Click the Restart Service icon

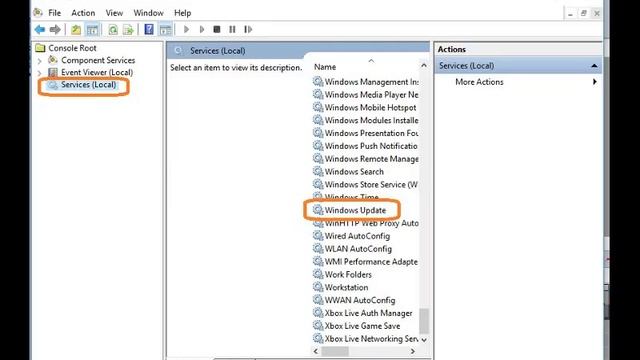[248, 29]
